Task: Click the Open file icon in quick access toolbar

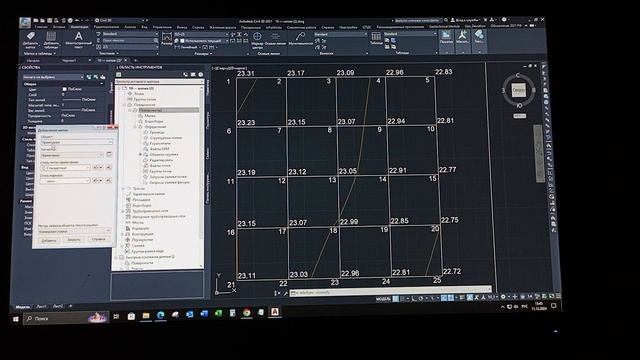Action: point(43,20)
